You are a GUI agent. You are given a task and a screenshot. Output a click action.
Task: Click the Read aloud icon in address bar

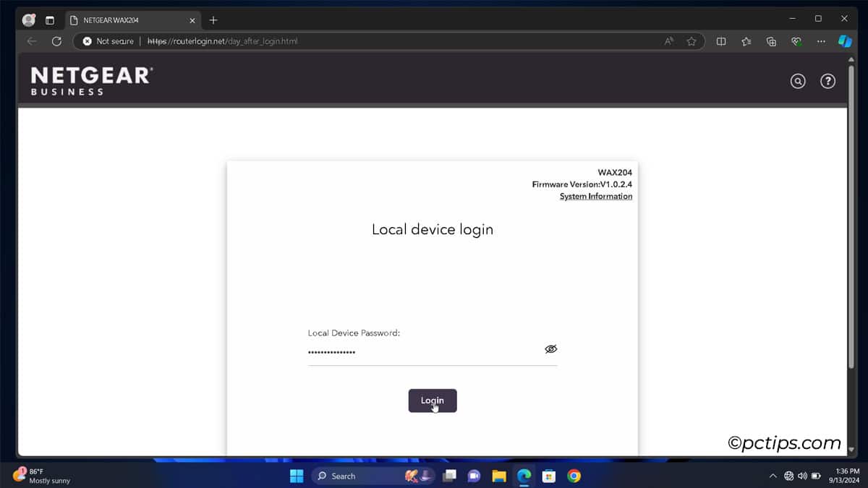(669, 41)
